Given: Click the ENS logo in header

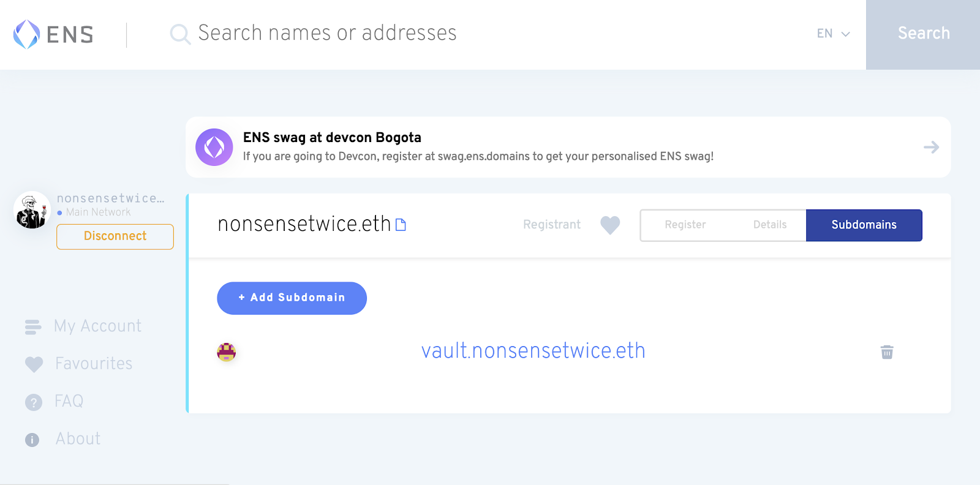Looking at the screenshot, I should click(53, 34).
